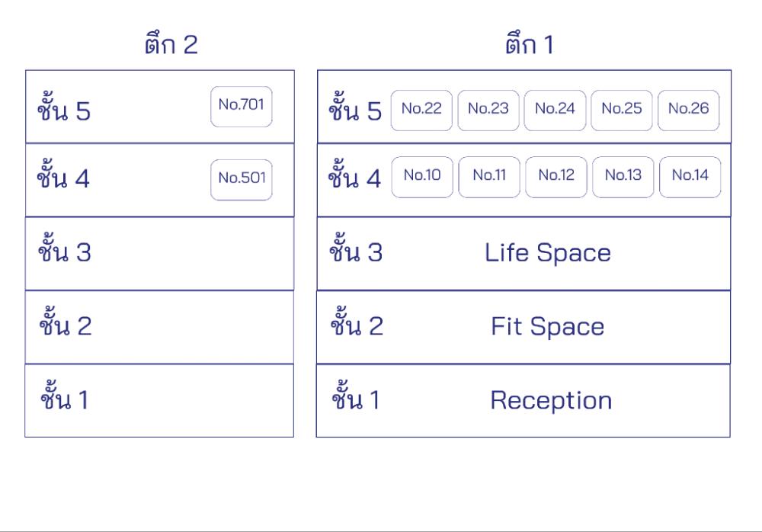This screenshot has width=762, height=532.
Task: Click room No.13 on floor 4
Action: click(x=623, y=177)
